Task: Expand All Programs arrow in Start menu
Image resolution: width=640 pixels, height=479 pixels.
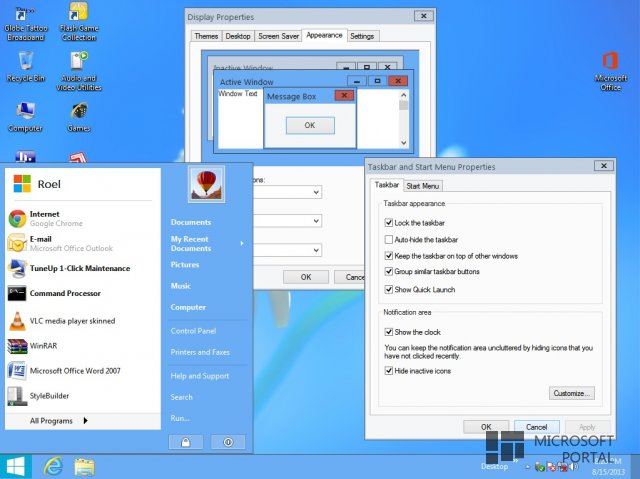Action: coord(85,421)
